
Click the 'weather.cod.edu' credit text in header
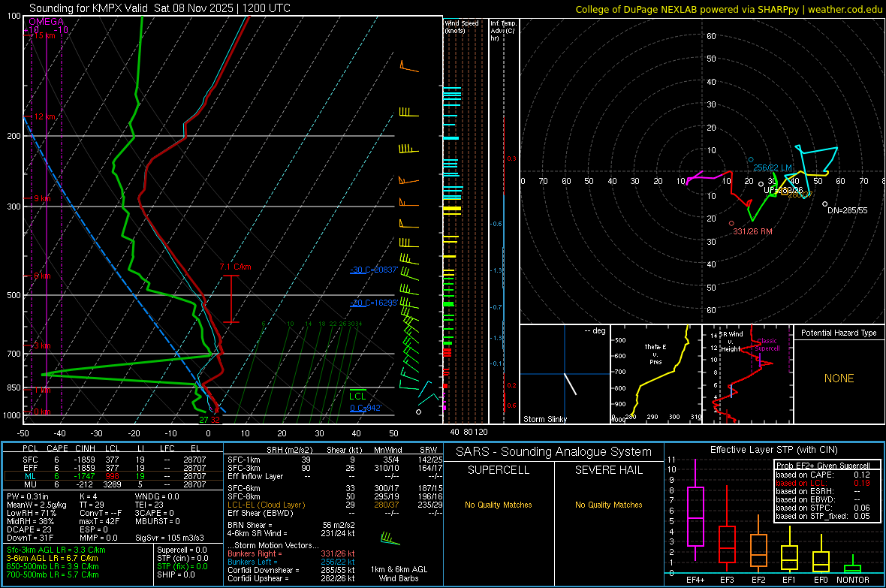coord(845,9)
